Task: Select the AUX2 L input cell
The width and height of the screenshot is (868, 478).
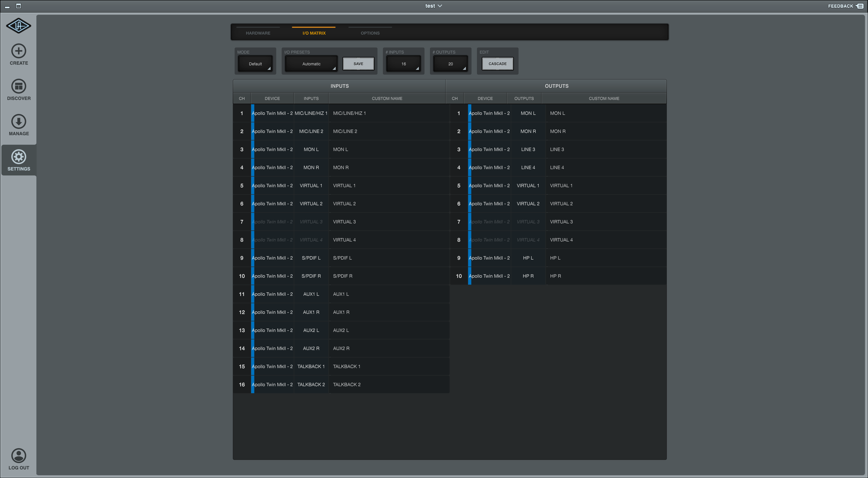Action: point(311,330)
